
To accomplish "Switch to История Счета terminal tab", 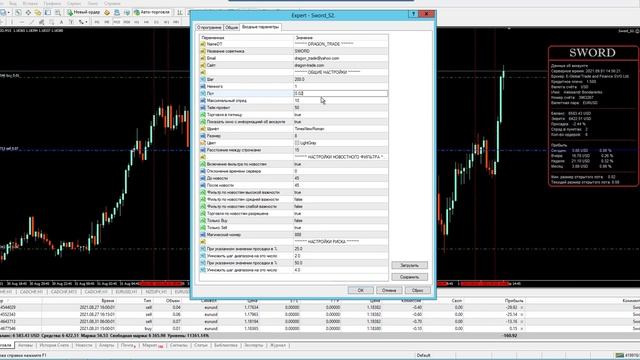I will 54,345.
